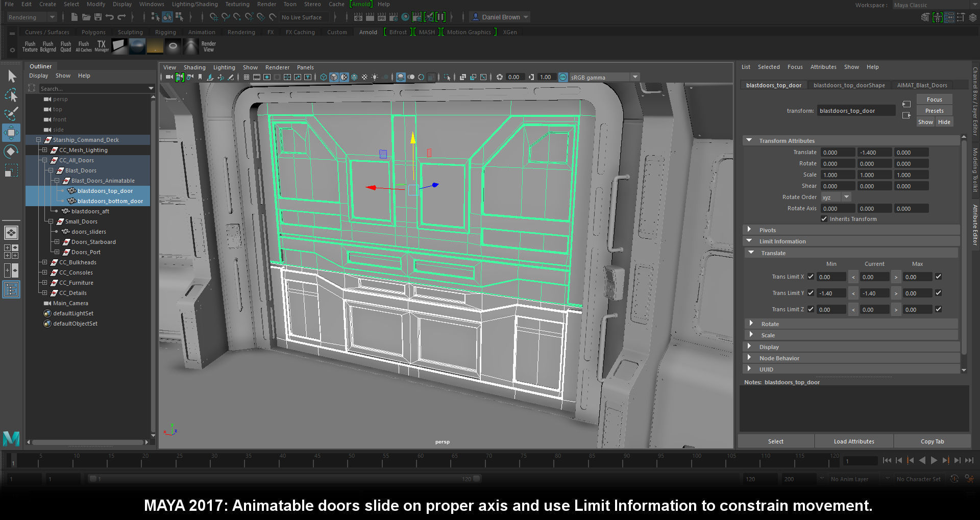
Task: Open the TX Manager shelf icon
Action: (102, 47)
